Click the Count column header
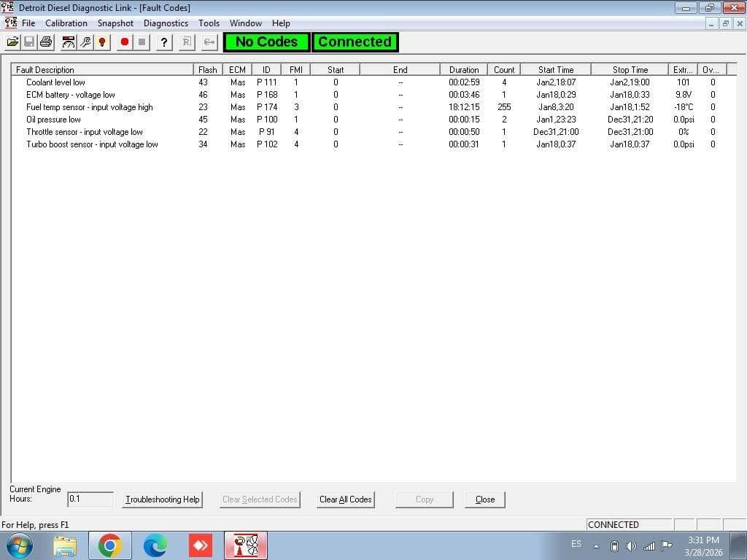 click(x=504, y=69)
